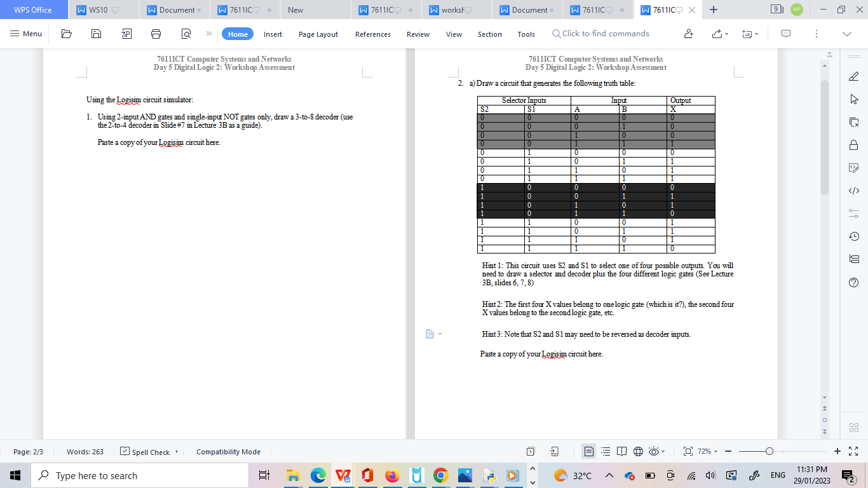Open the comments speech bubble icon
The image size is (868, 488).
pos(786,34)
